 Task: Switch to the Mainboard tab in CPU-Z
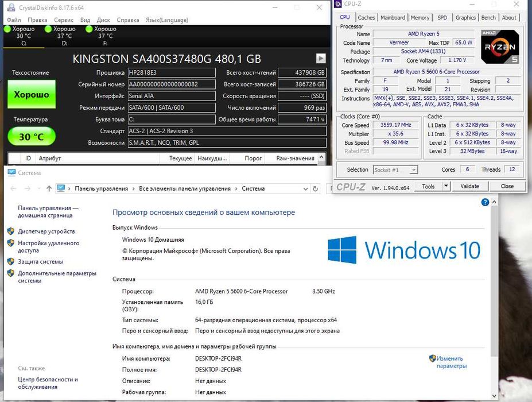point(393,17)
